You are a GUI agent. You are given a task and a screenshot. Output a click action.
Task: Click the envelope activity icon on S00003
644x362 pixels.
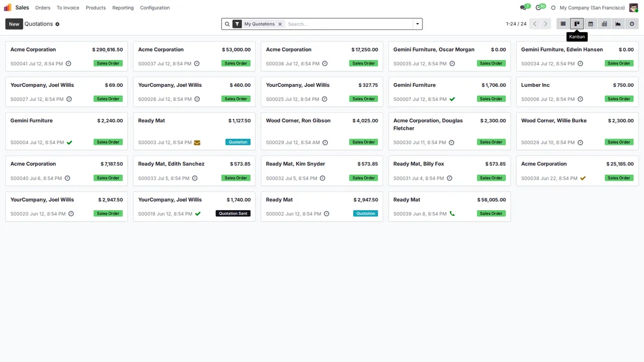pos(197,143)
